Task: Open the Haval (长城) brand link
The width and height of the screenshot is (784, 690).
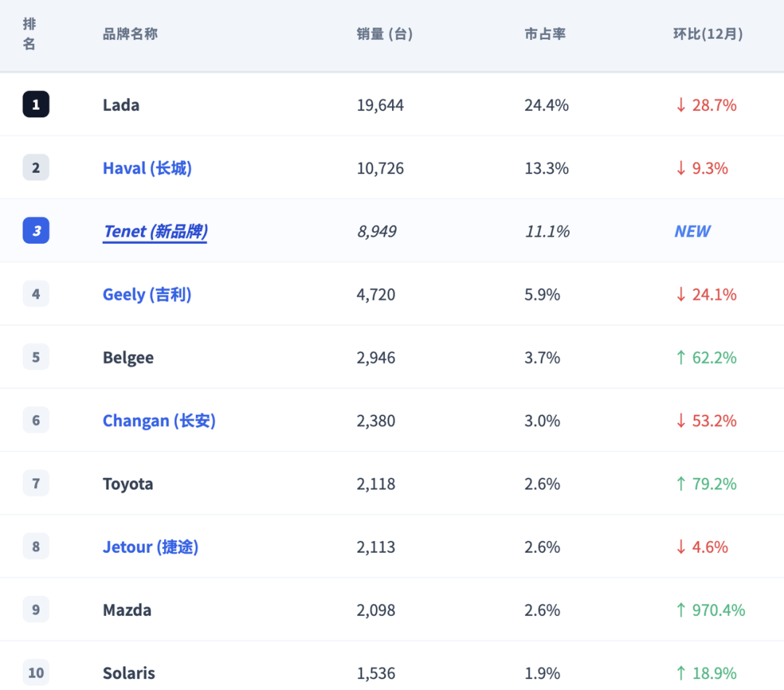Action: click(x=147, y=168)
